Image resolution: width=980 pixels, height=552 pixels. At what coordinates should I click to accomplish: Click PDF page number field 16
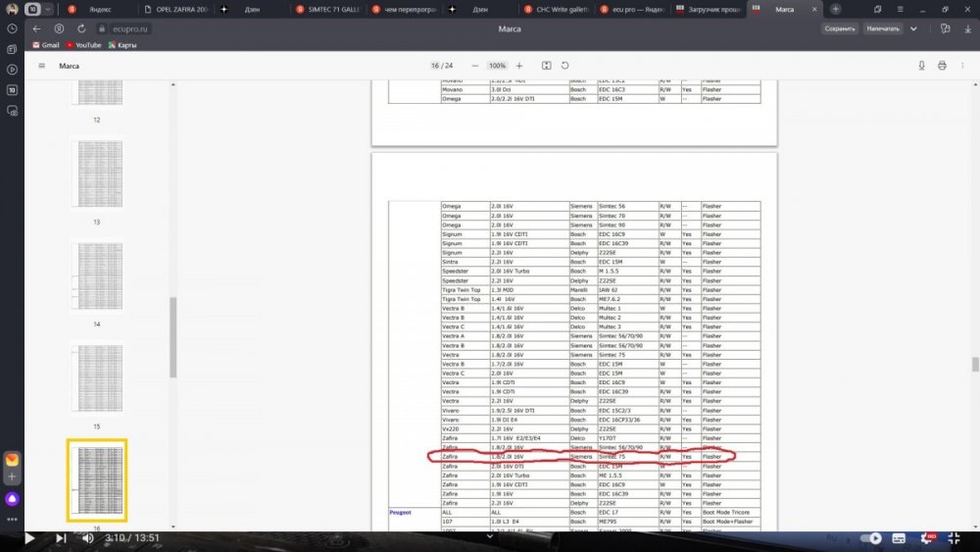(x=434, y=66)
